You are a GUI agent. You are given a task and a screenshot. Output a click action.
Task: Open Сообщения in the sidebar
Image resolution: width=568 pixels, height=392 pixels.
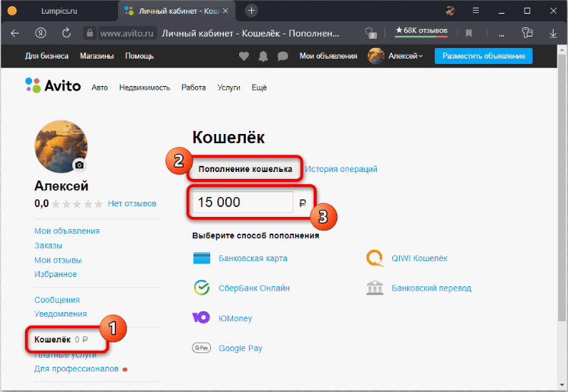[x=57, y=300]
